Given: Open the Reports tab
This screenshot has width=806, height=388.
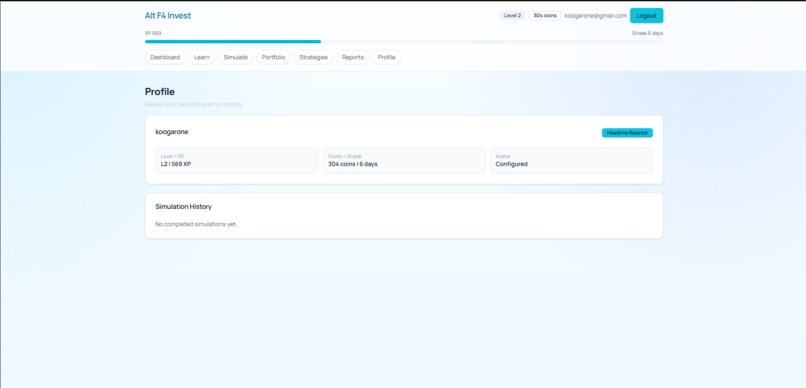Looking at the screenshot, I should point(353,57).
